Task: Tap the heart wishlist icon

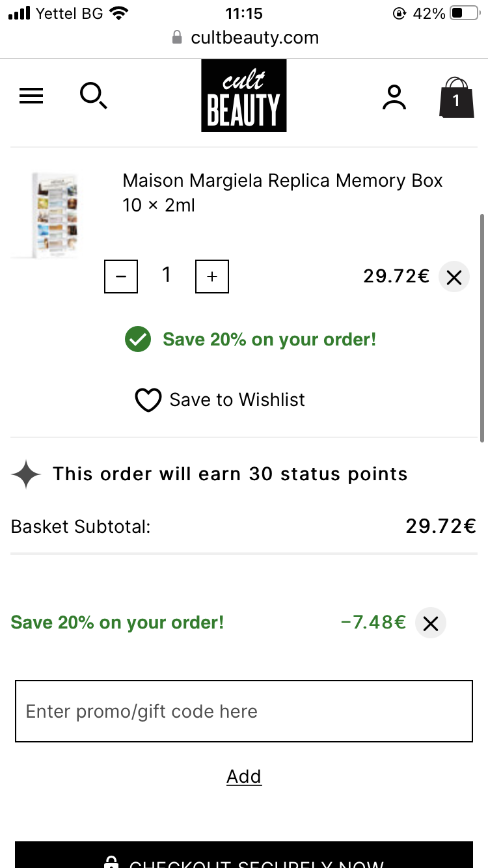Action: pos(148,400)
